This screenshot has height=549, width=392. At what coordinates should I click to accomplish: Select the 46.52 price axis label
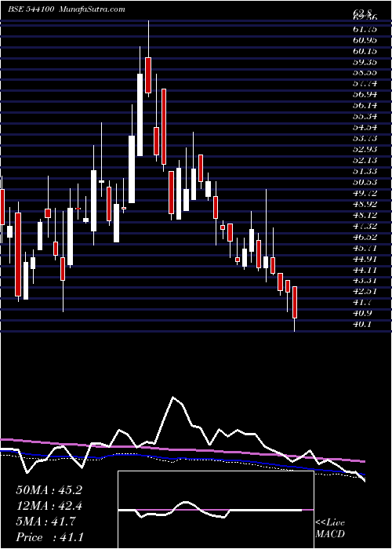(x=365, y=236)
